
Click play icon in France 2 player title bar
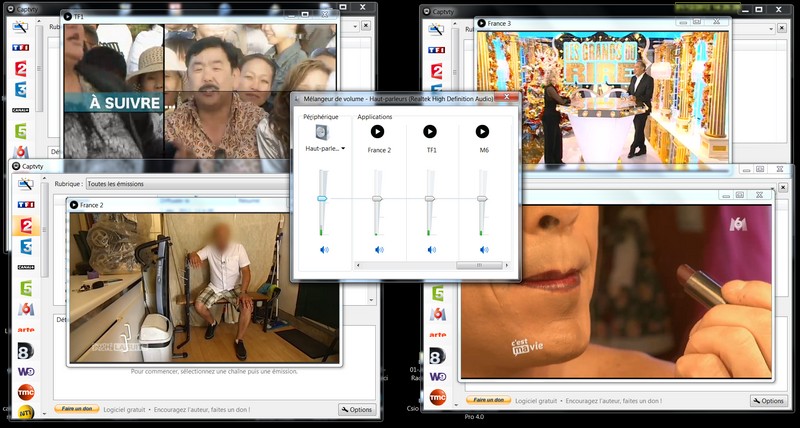(74, 205)
